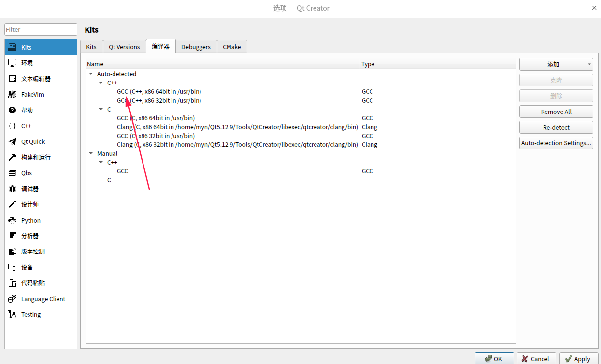Viewport: 601px width, 364px height.
Task: Open the Language Client icon
Action: 12,299
